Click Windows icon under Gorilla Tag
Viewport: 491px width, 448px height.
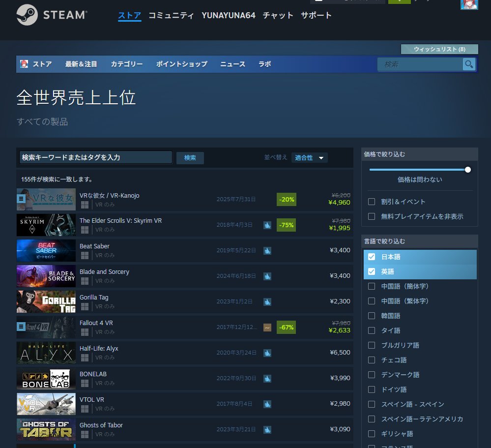point(85,307)
